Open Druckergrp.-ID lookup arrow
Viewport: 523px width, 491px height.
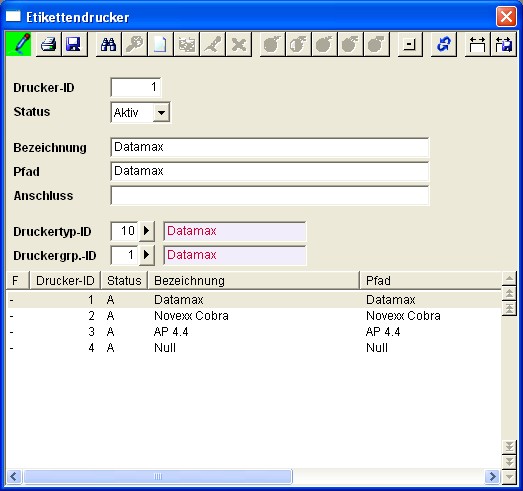coord(146,255)
